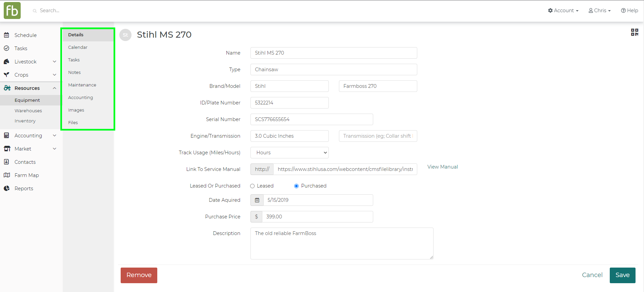The width and height of the screenshot is (644, 292).
Task: Click the Name input field
Action: click(x=334, y=53)
